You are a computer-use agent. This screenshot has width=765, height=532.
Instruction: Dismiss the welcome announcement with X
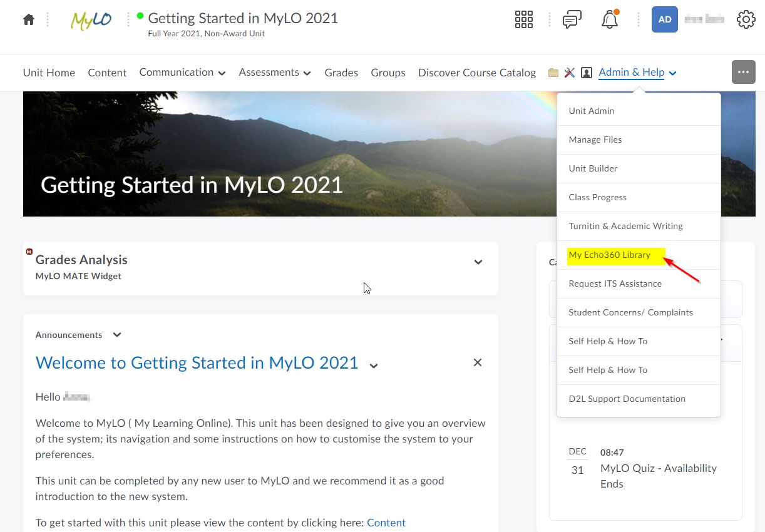click(478, 362)
